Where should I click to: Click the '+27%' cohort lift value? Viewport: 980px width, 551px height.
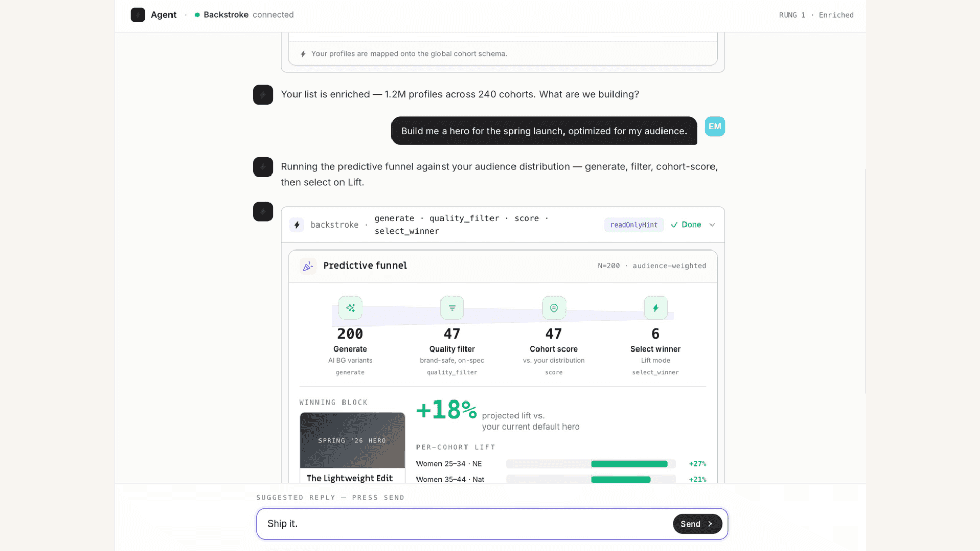pos(697,464)
